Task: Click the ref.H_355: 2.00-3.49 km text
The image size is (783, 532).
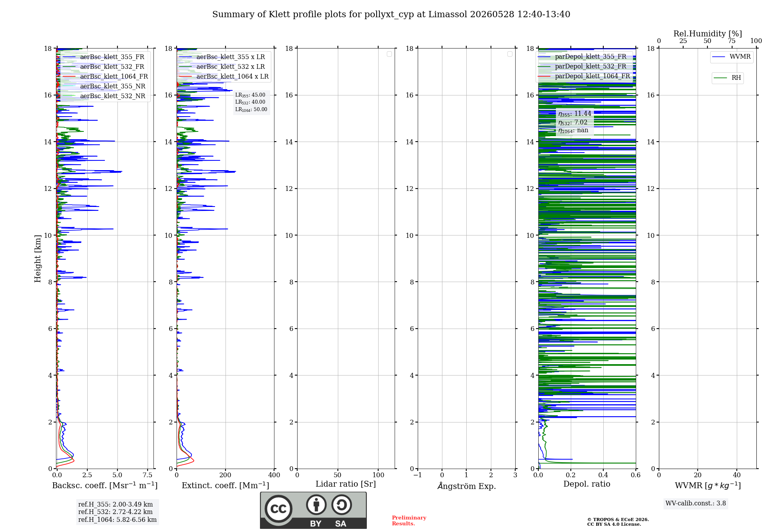Action: [x=115, y=505]
